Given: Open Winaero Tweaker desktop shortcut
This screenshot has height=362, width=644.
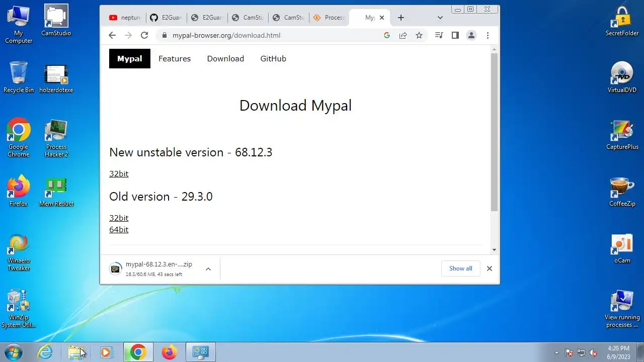Looking at the screenshot, I should point(18,252).
